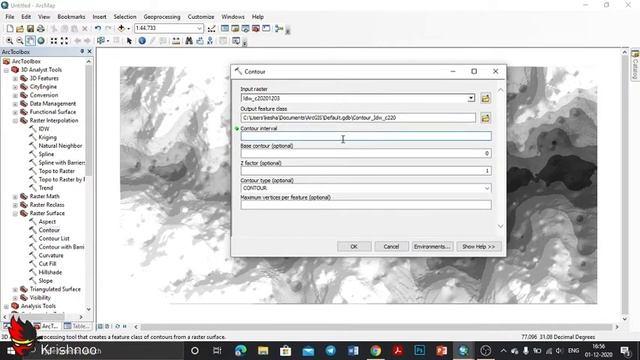Image resolution: width=640 pixels, height=360 pixels.
Task: Click the Go To XY icon
Action: tap(210, 41)
